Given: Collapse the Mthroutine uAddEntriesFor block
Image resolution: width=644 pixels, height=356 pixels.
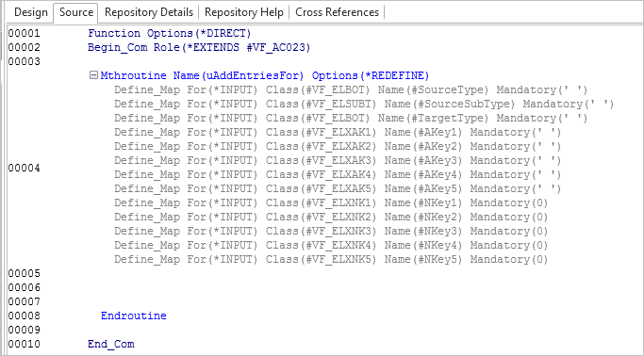Looking at the screenshot, I should point(93,75).
